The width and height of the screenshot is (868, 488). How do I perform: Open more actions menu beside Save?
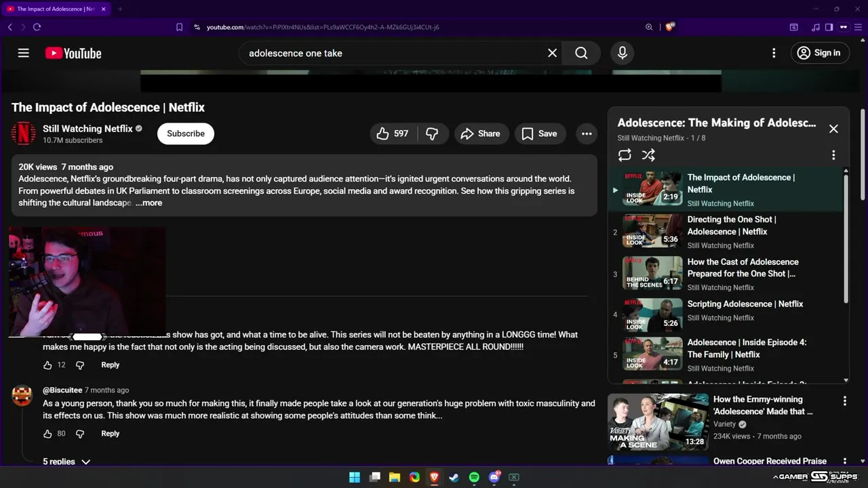[587, 134]
